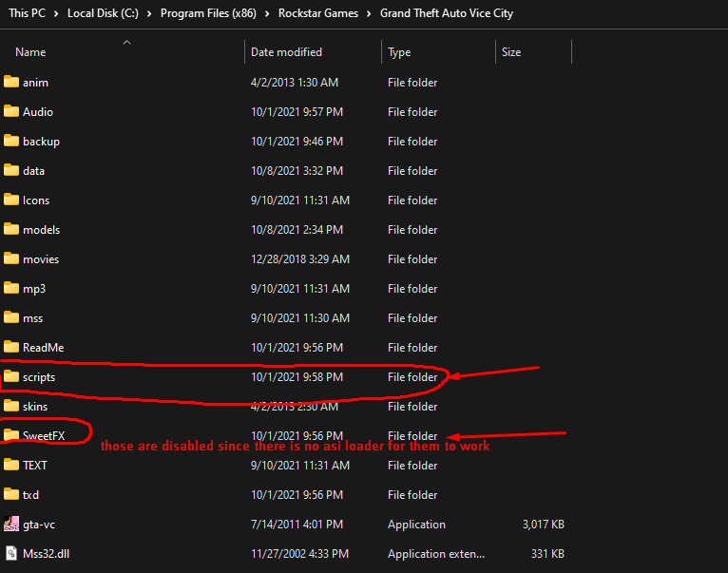Viewport: 728px width, 573px height.
Task: Sort files by Type column
Action: [x=399, y=52]
